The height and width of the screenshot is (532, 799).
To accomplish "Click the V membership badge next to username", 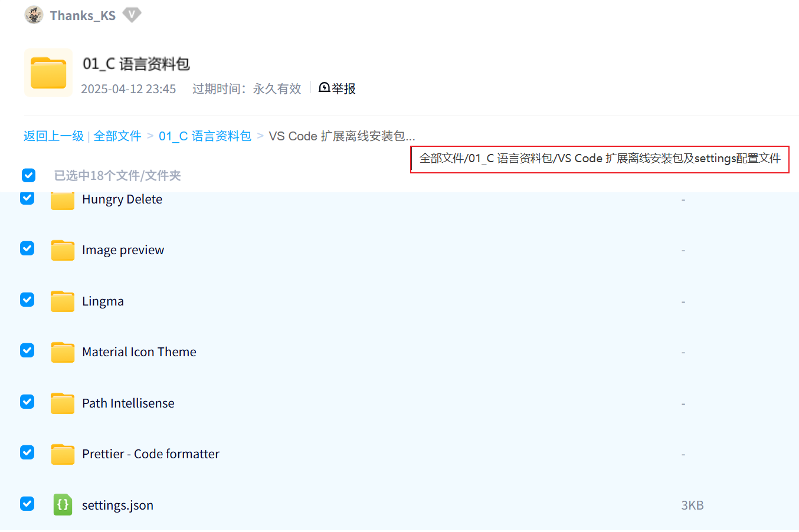I will point(131,15).
